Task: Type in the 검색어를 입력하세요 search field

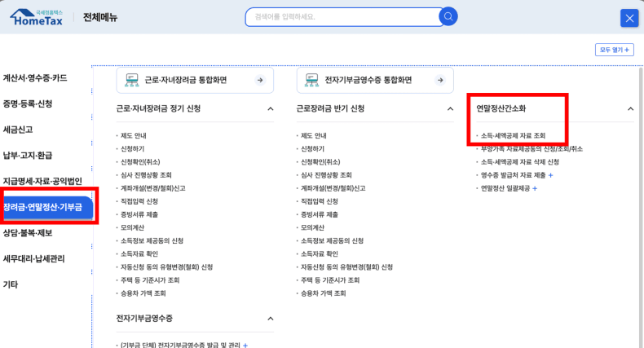Action: click(342, 16)
